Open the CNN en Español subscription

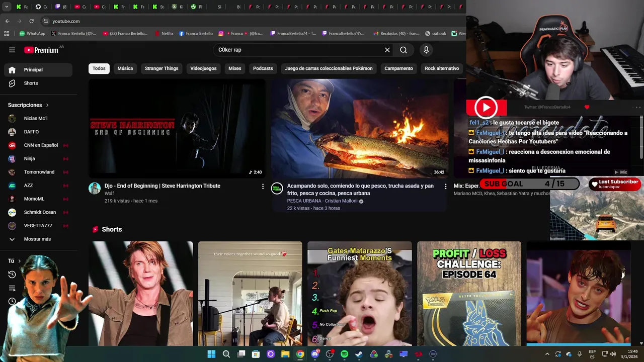point(38,145)
